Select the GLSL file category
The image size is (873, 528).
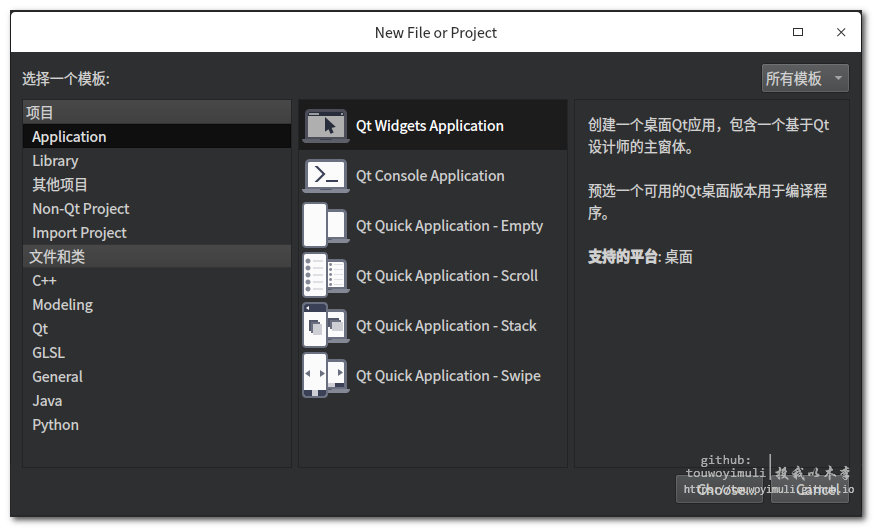pyautogui.click(x=157, y=352)
